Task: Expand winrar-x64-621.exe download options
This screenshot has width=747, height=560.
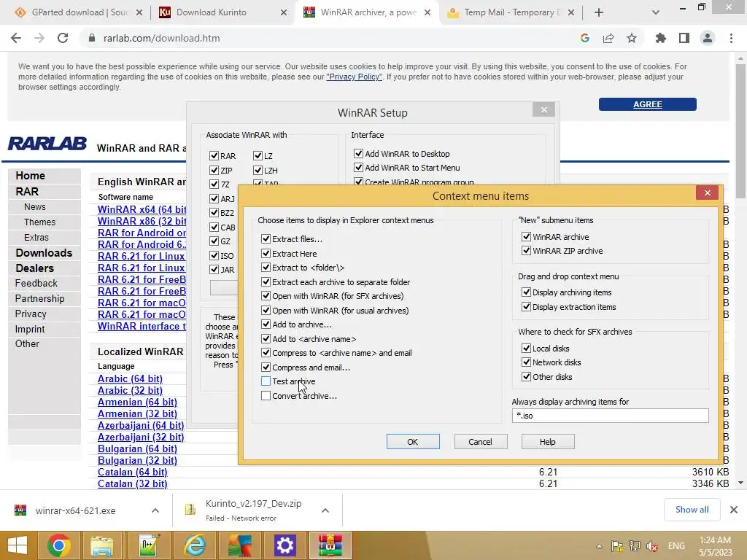Action: [x=155, y=510]
